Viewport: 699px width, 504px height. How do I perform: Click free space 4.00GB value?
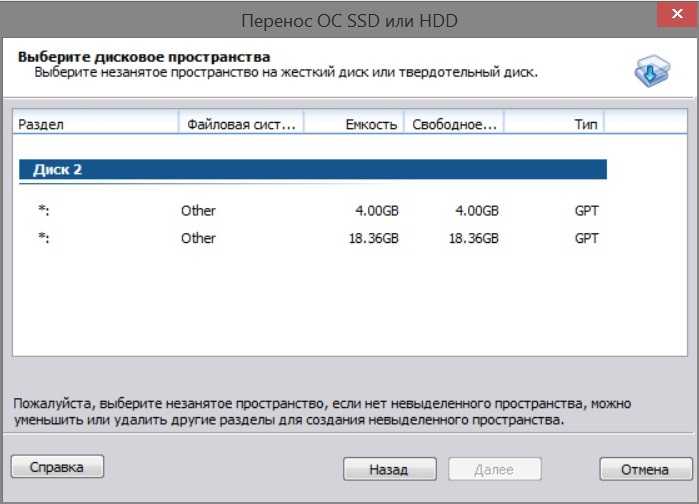coord(477,210)
